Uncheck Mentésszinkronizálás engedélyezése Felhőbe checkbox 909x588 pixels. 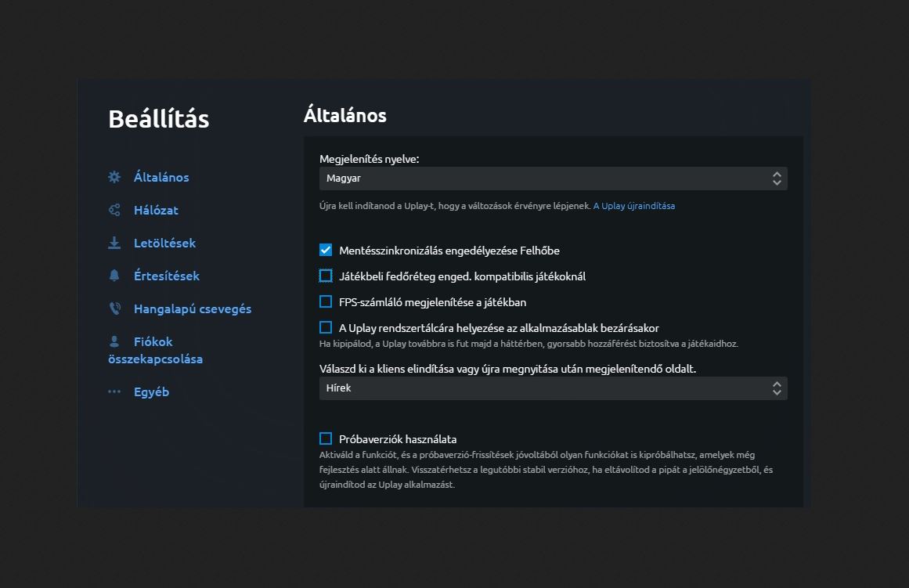(326, 250)
